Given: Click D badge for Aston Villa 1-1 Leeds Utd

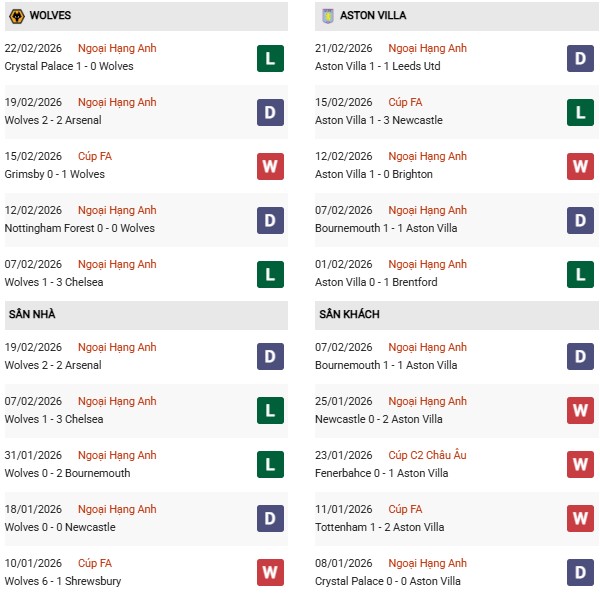Looking at the screenshot, I should coord(580,59).
